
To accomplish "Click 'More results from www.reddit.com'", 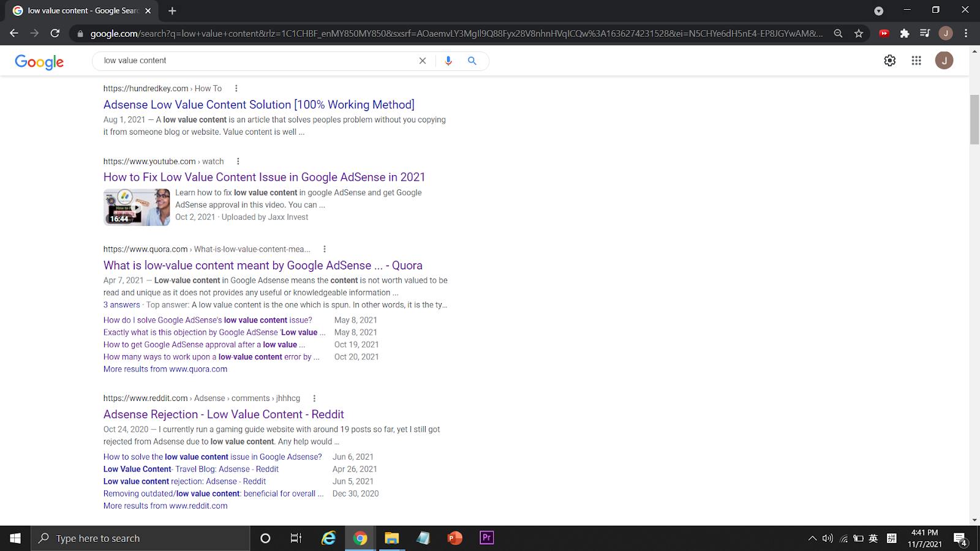I will (x=165, y=506).
